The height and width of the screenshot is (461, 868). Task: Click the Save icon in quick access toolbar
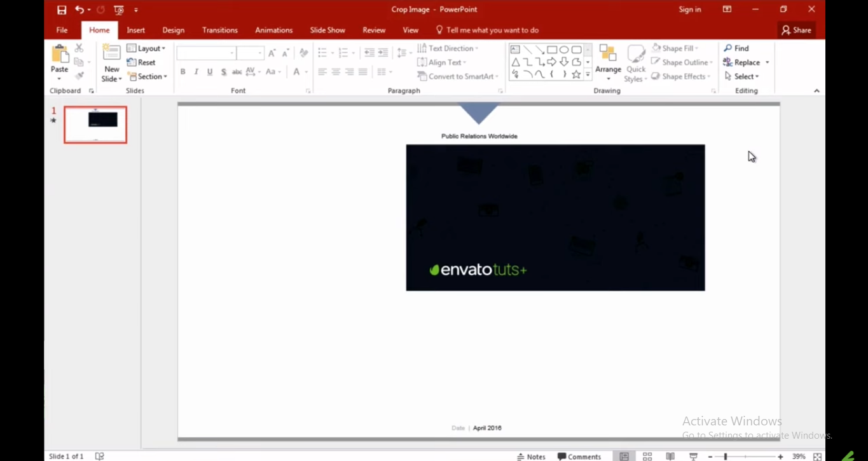coord(62,10)
